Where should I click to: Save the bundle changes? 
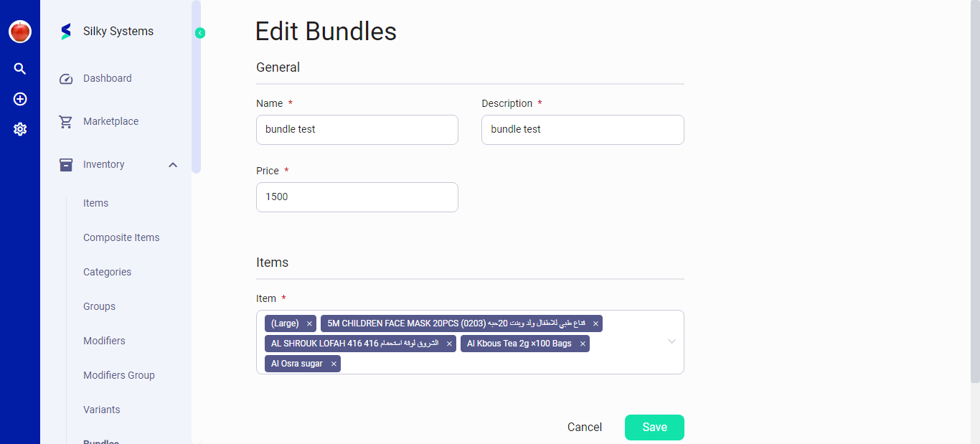(654, 427)
